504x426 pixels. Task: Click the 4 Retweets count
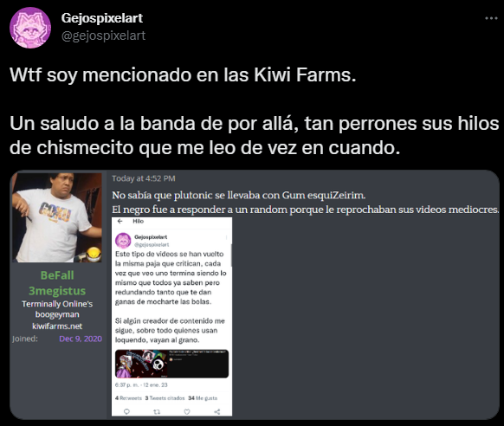128,398
